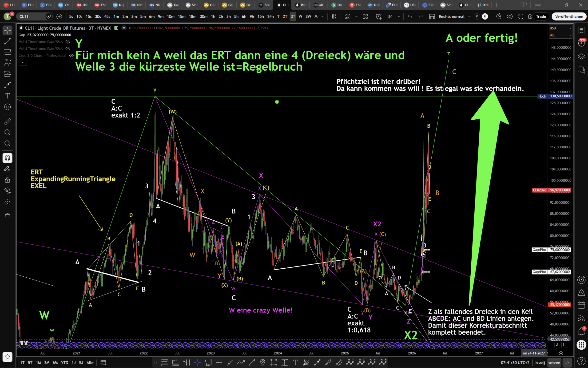Image resolution: width=588 pixels, height=368 pixels.
Task: Click the bar replay rewind icon
Action: point(390,16)
